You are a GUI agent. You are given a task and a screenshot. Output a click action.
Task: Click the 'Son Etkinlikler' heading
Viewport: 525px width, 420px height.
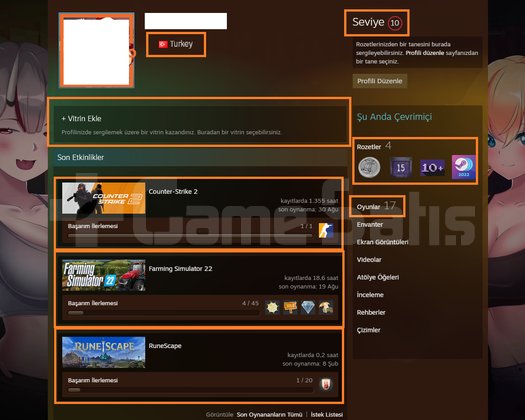click(80, 157)
